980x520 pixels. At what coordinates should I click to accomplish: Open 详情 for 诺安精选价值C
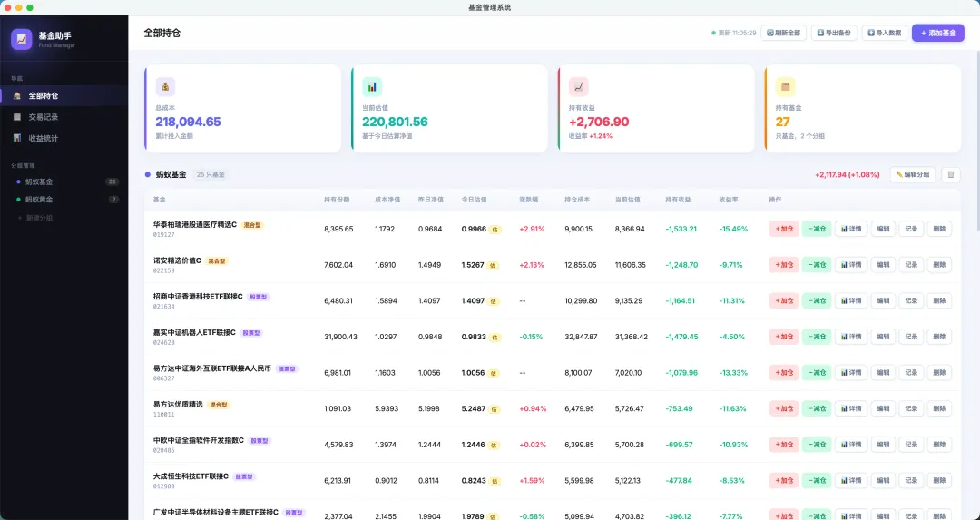tap(850, 265)
